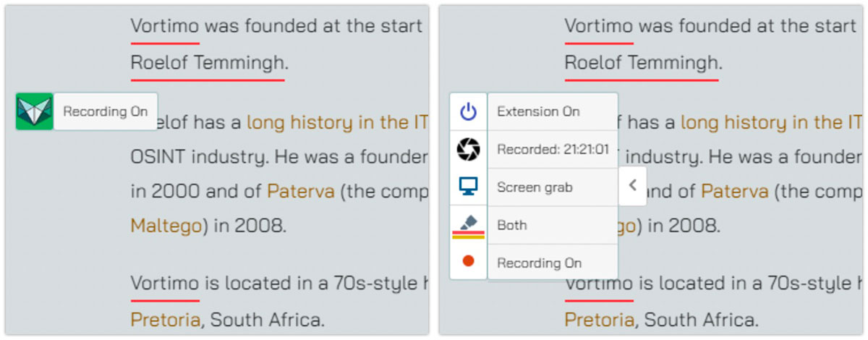868x340 pixels.
Task: Click the camera shutter icon
Action: tap(468, 150)
